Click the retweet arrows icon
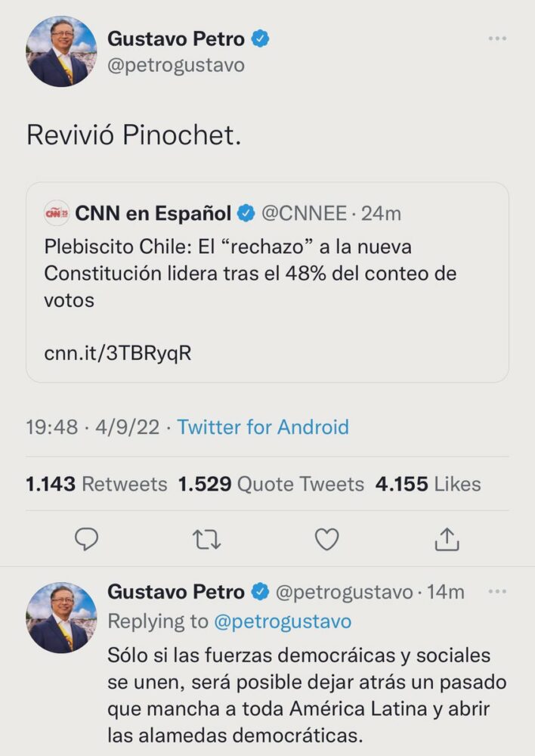The height and width of the screenshot is (756, 535). click(x=207, y=539)
